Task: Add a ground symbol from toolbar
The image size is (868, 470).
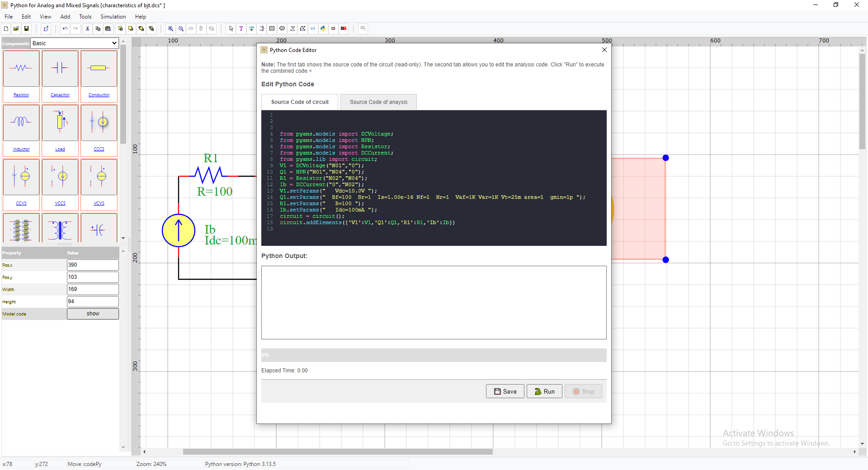Action: click(x=252, y=28)
